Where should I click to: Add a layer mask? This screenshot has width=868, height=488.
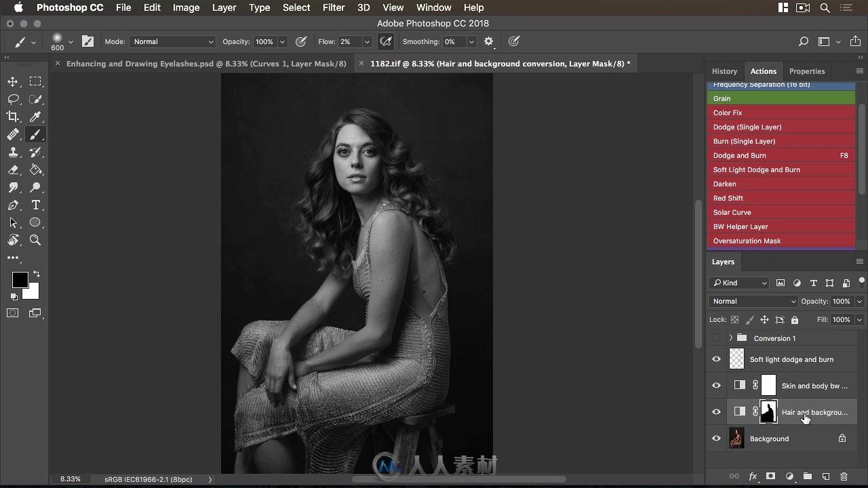(771, 476)
